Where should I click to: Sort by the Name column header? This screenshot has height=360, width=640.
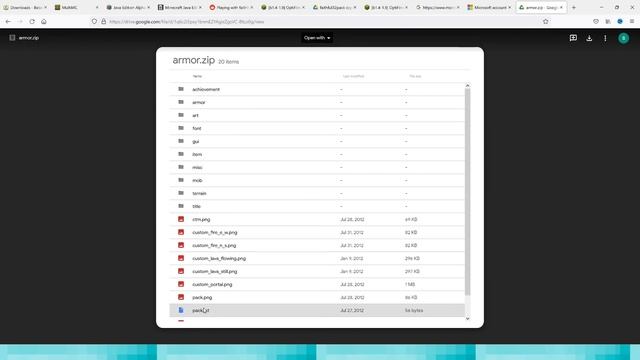197,76
